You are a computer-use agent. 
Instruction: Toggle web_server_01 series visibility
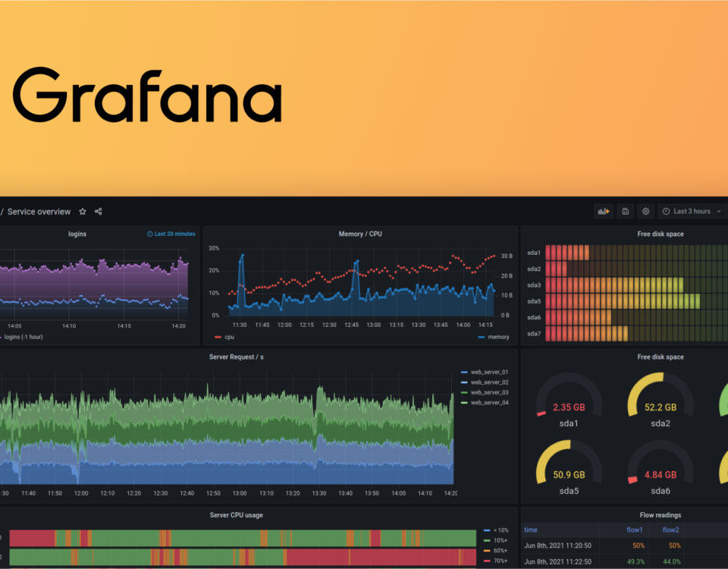(x=488, y=372)
